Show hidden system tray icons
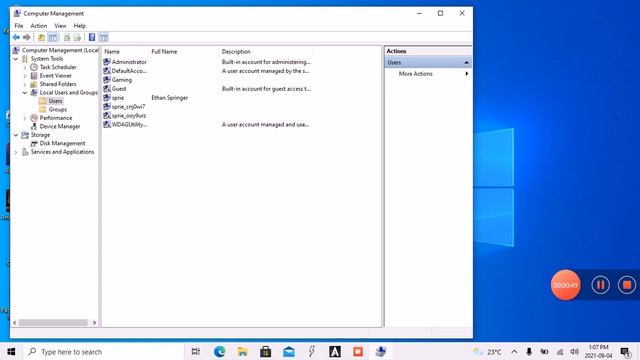Image resolution: width=640 pixels, height=360 pixels. pos(514,352)
